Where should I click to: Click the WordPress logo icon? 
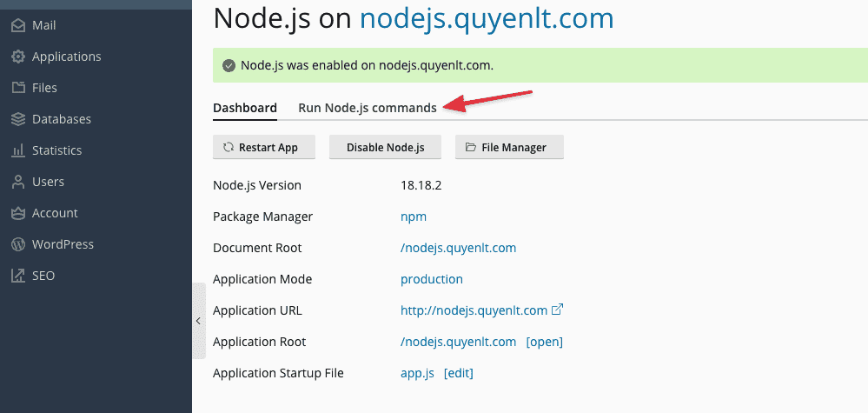point(17,244)
